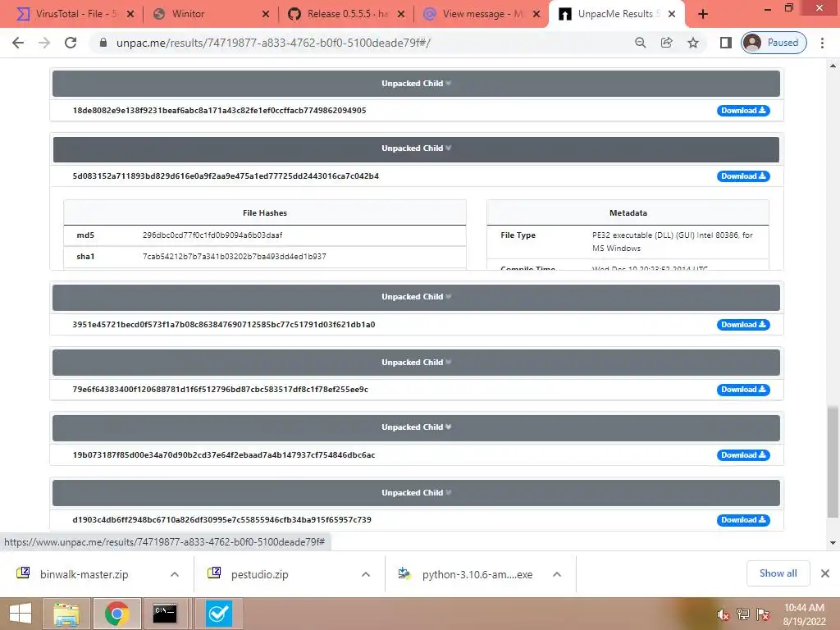This screenshot has width=840, height=630.
Task: Select hash 5d083152a711893bd829d616 text
Action: pos(226,176)
